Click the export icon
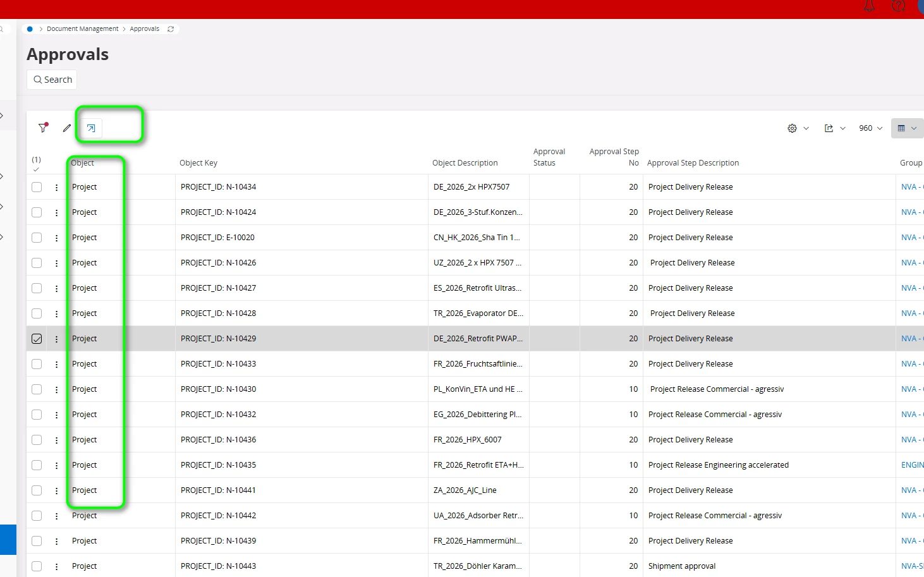 click(829, 128)
